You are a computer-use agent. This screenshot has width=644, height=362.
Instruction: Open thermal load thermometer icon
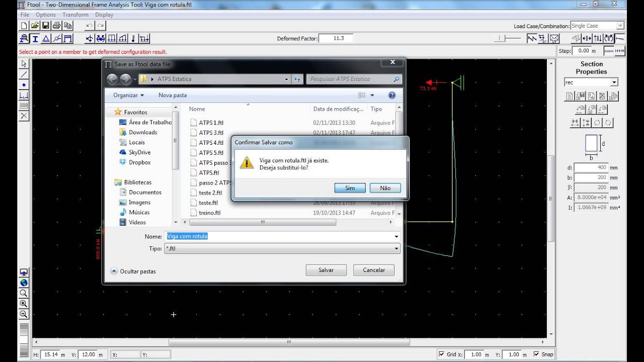(x=133, y=39)
